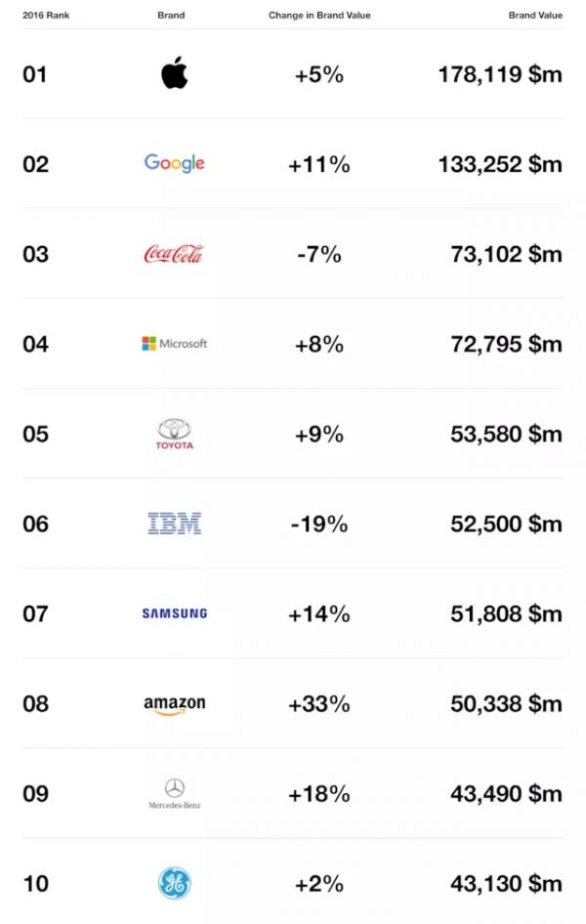The height and width of the screenshot is (924, 586).
Task: Click the Coca-Cola logo
Action: [x=174, y=254]
